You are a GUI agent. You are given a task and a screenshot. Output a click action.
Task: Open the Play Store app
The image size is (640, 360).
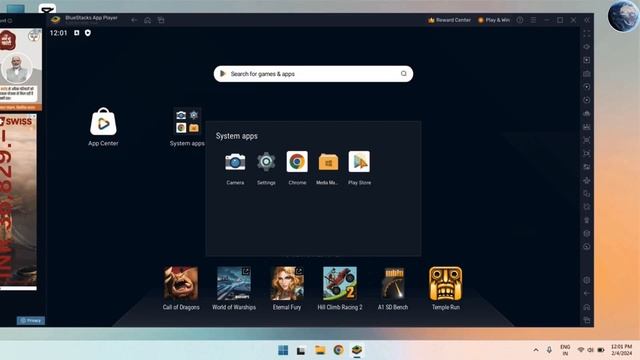(359, 162)
